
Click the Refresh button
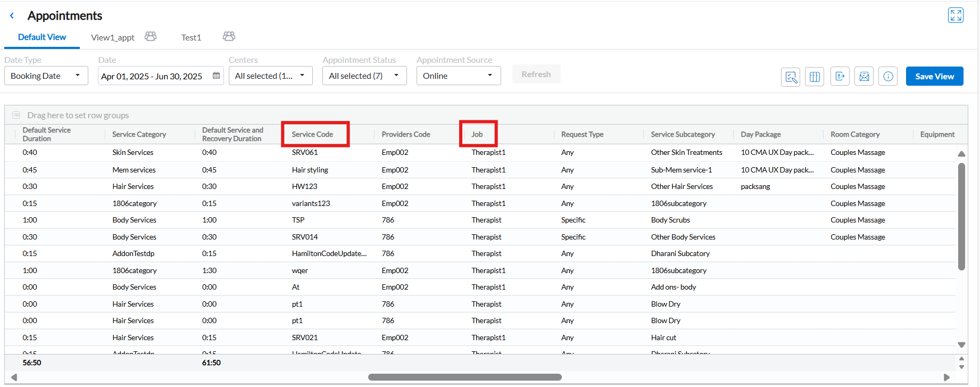pyautogui.click(x=536, y=75)
